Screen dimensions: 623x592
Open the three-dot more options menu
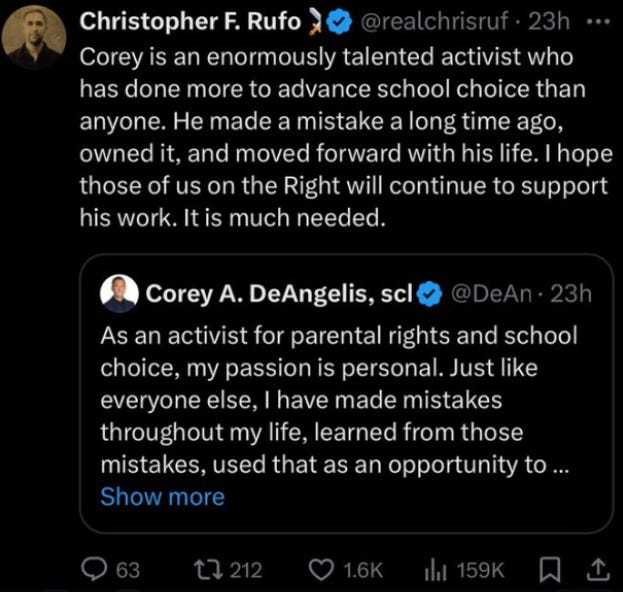click(x=598, y=21)
